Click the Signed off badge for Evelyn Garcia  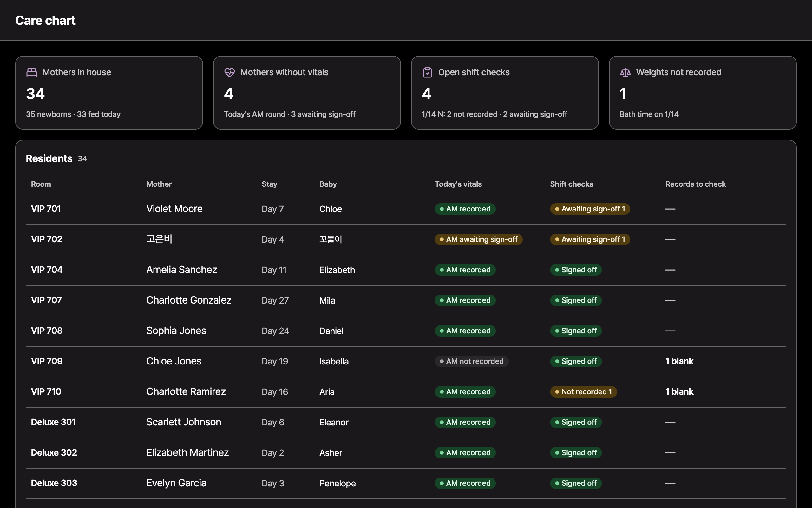(x=576, y=483)
